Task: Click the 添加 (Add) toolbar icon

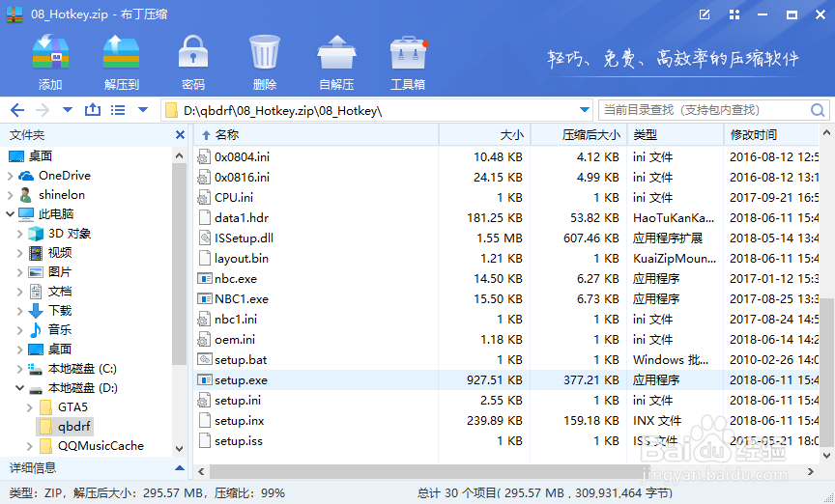Action: (x=50, y=52)
